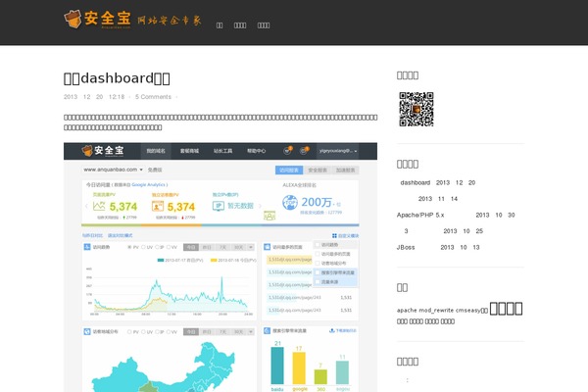Expand time range dropdown arrow in 访问趋势 panel
This screenshot has height=392, width=588.
[251, 247]
